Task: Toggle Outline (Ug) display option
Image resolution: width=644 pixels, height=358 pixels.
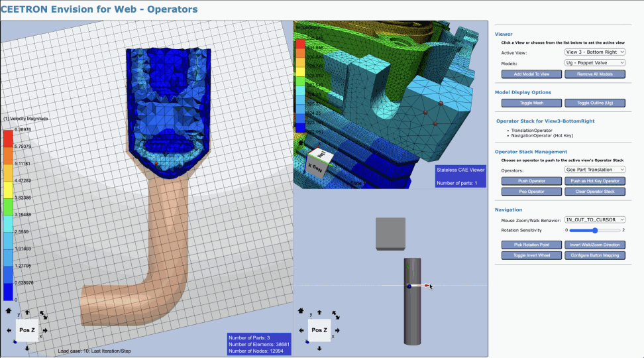Action: click(x=594, y=103)
